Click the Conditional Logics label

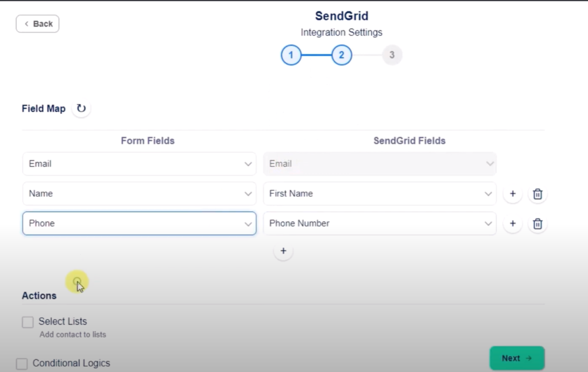click(x=71, y=363)
